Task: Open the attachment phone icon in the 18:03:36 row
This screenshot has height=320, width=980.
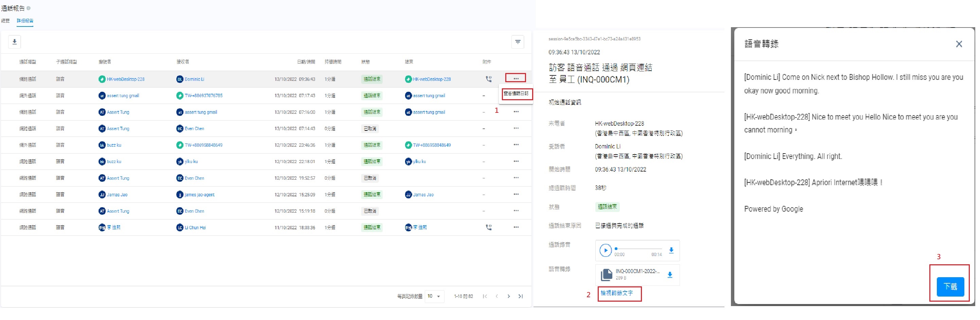Action: pyautogui.click(x=489, y=227)
